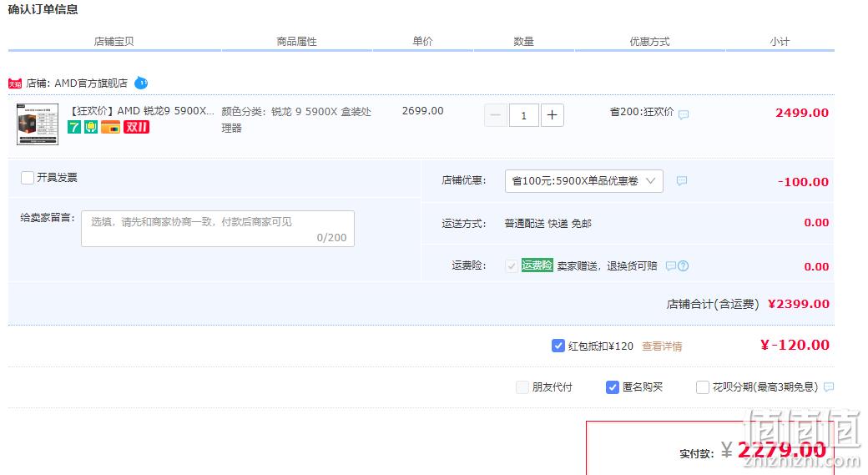Viewport: 868px width, 475px height.
Task: Click the info icon after 花呗分期(最高3期免息)
Action: 829,387
